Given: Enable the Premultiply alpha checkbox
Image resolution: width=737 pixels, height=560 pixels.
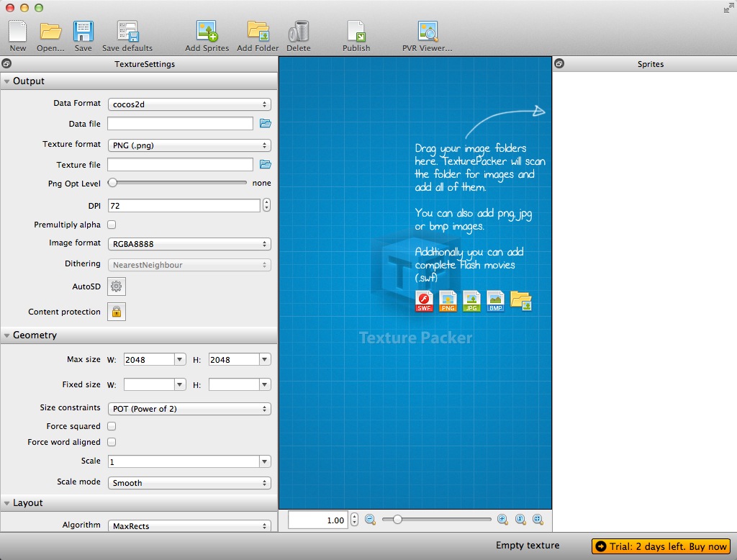Looking at the screenshot, I should coord(112,224).
